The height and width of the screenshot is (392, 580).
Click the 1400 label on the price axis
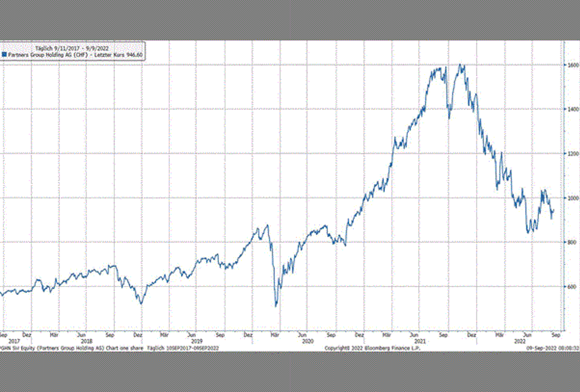[573, 109]
